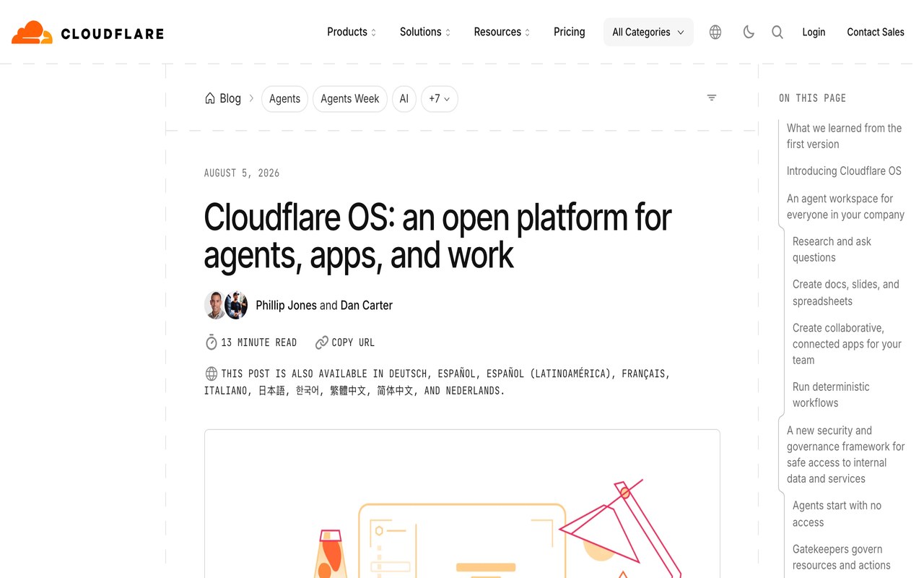Jump to What we learned from first version
Viewport: 924px width, 578px height.
[844, 136]
